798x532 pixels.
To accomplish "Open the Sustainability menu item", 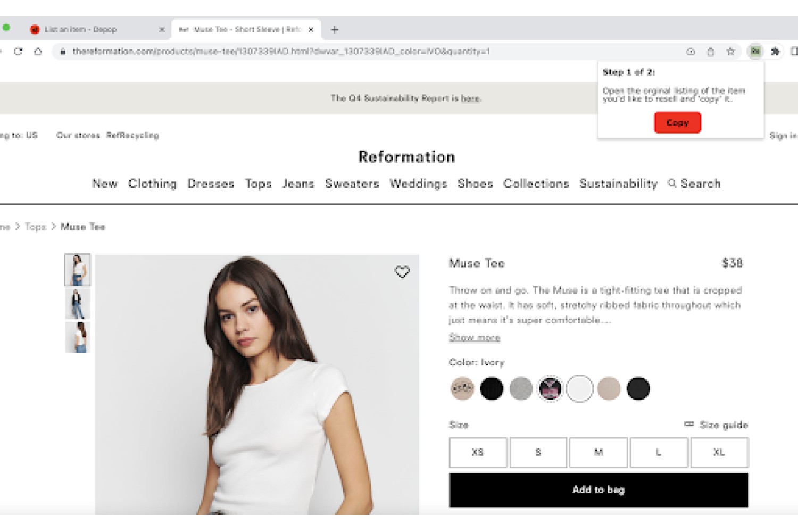I will 618,184.
